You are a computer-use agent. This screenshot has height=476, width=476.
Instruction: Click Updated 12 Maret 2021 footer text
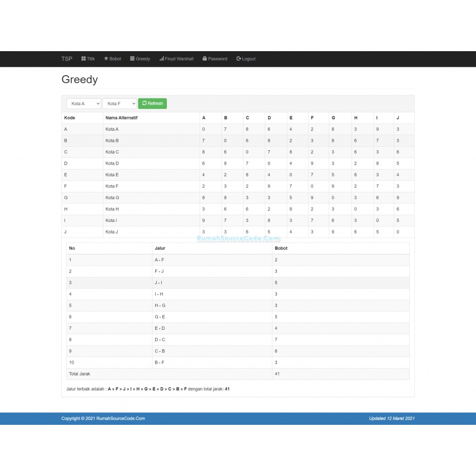392,418
